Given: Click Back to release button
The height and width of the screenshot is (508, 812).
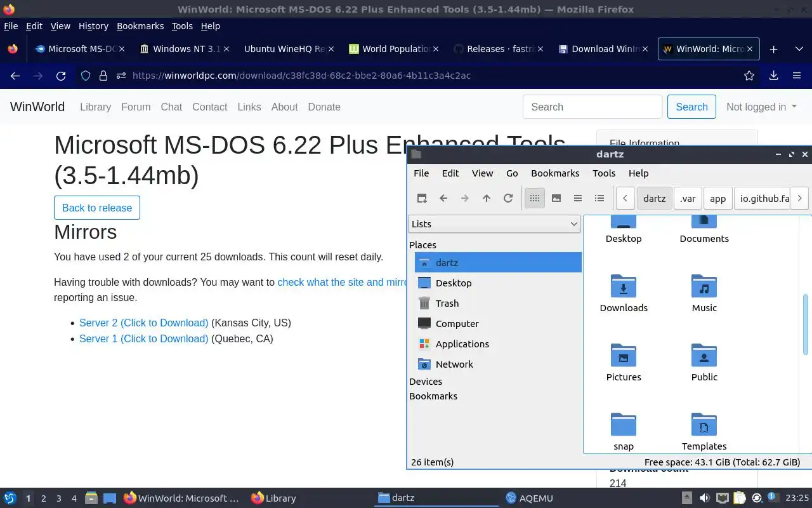Looking at the screenshot, I should (97, 208).
